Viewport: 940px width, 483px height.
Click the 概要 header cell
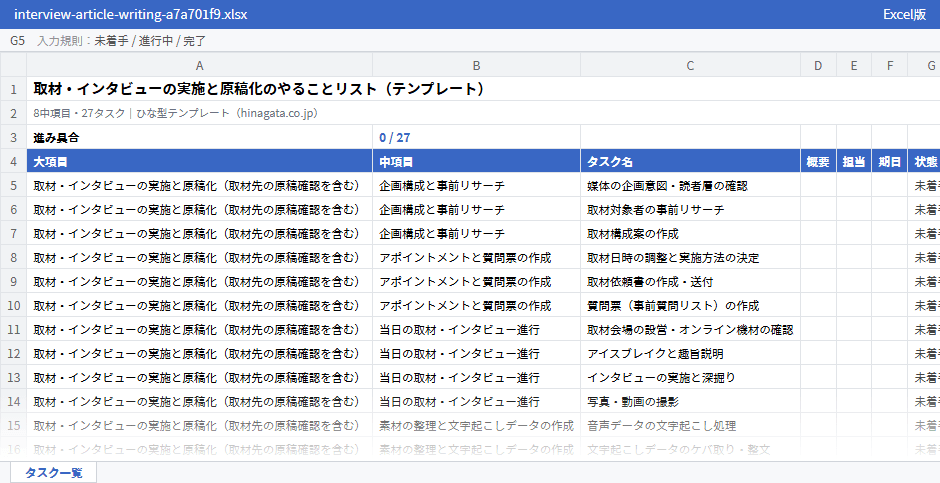click(818, 161)
